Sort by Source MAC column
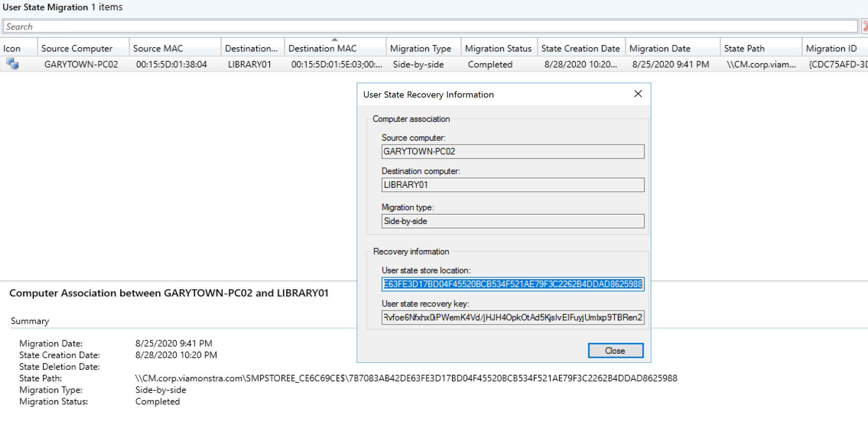 (x=158, y=48)
